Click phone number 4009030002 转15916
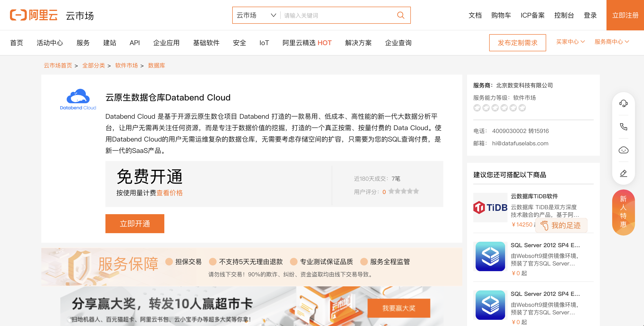 click(x=520, y=131)
